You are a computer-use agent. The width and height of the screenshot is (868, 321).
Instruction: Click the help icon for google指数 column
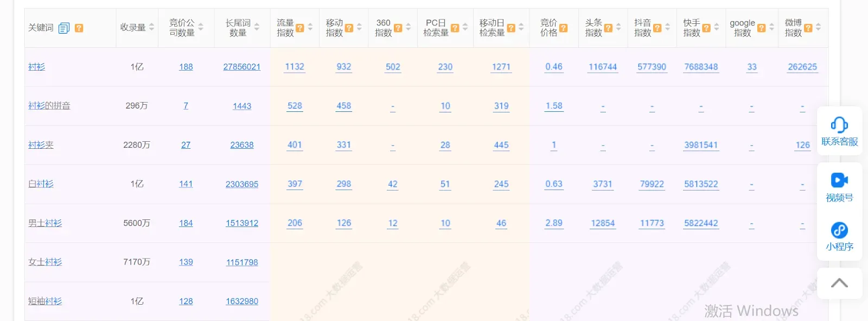pos(762,28)
